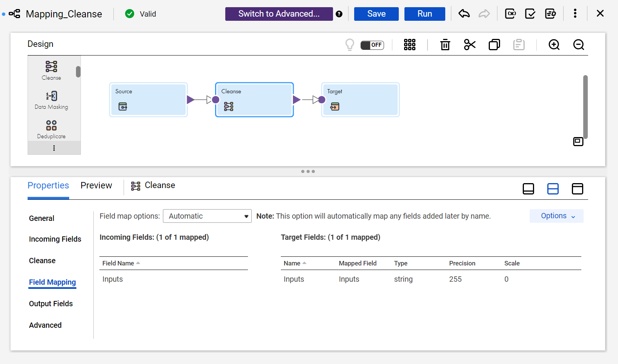This screenshot has width=618, height=364.
Task: Switch to the Properties tab
Action: [x=48, y=185]
